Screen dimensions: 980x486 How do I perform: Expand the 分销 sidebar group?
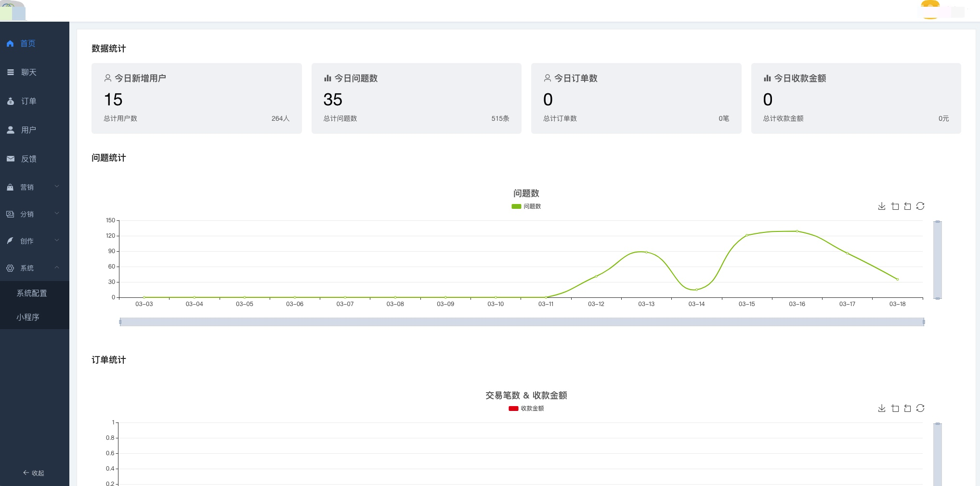coord(35,214)
